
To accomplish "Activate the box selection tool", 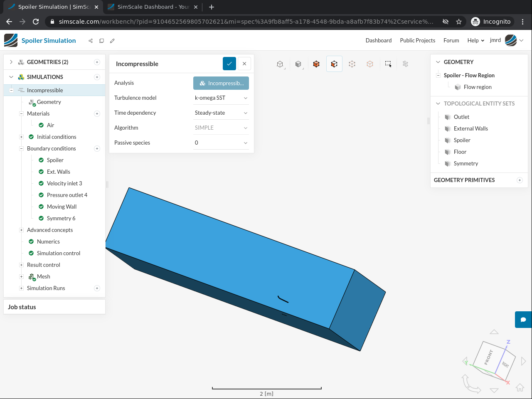I will click(388, 64).
